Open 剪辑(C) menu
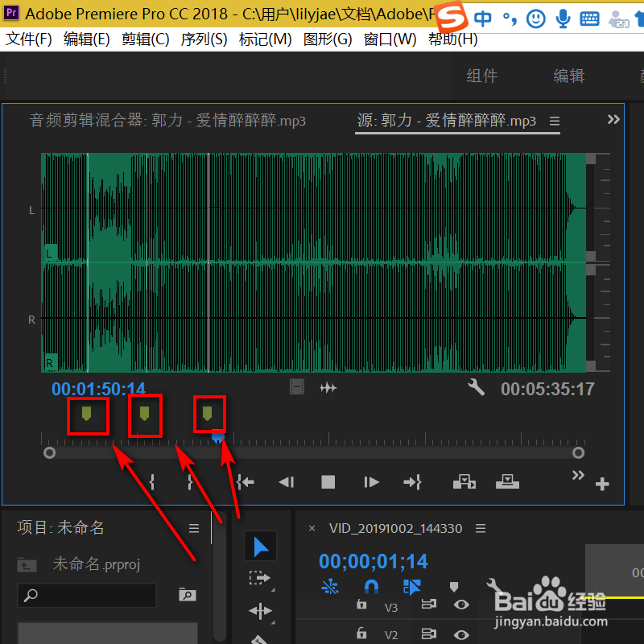This screenshot has height=644, width=644. pos(146,39)
